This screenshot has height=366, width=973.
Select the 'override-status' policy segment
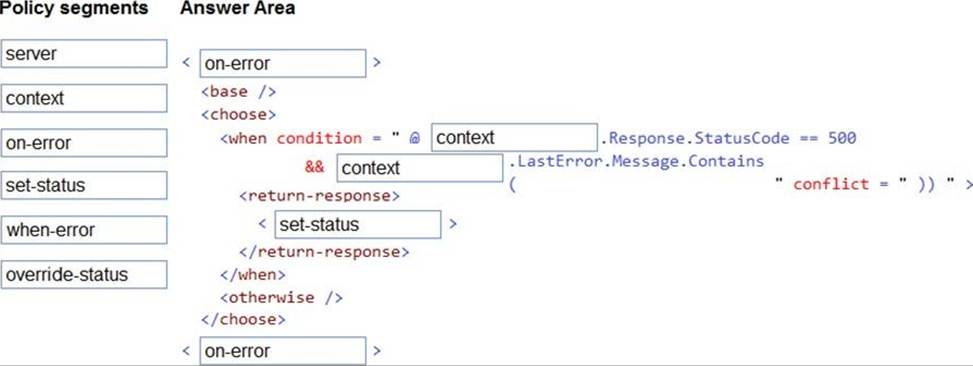click(x=84, y=274)
